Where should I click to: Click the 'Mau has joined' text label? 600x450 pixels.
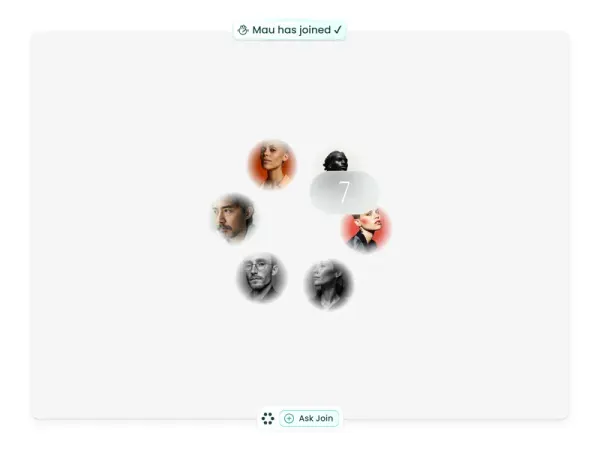click(x=292, y=30)
